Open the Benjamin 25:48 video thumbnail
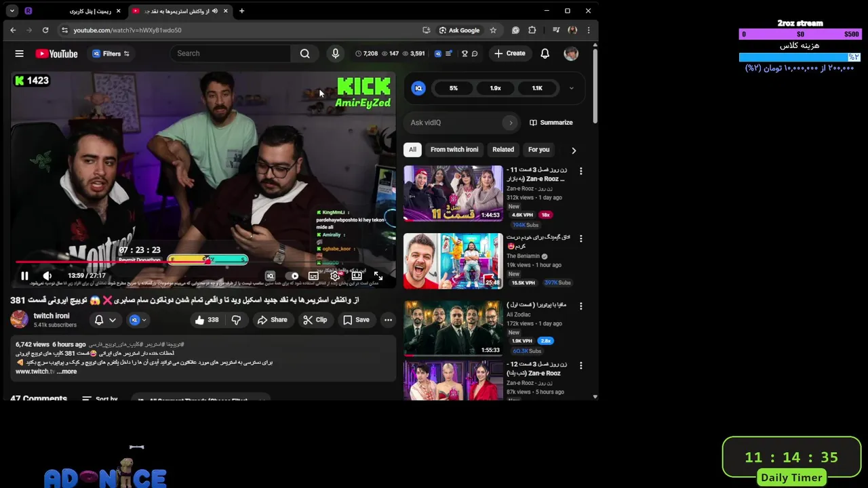This screenshot has width=868, height=488. coord(453,261)
